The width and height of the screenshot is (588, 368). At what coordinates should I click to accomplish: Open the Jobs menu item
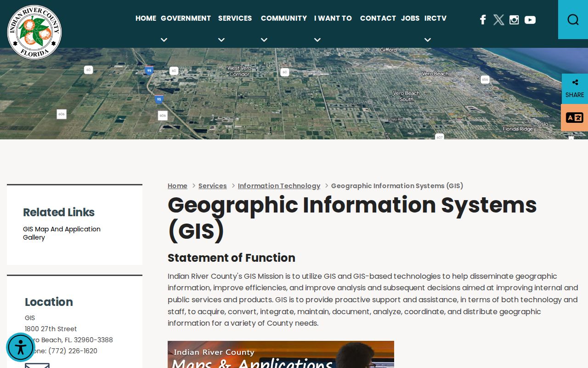410,18
